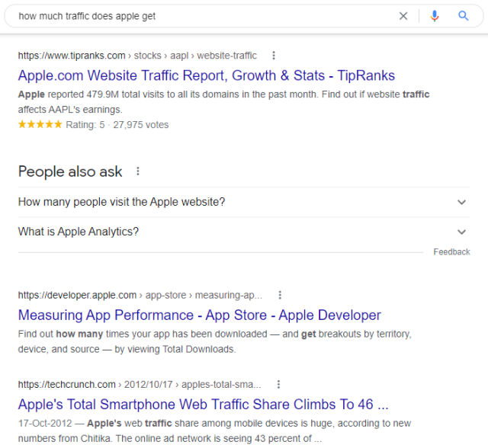This screenshot has width=488, height=448.
Task: Click the developer.apple.com breadcrumb URL
Action: (x=140, y=295)
